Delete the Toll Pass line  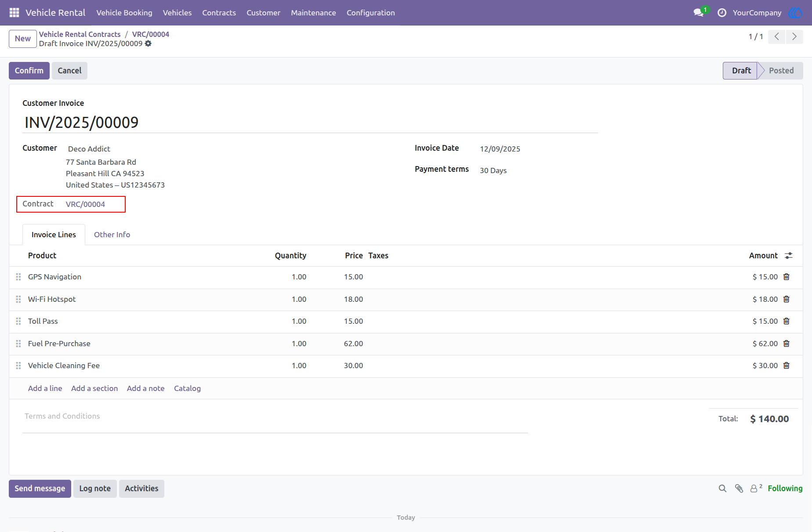(x=787, y=321)
